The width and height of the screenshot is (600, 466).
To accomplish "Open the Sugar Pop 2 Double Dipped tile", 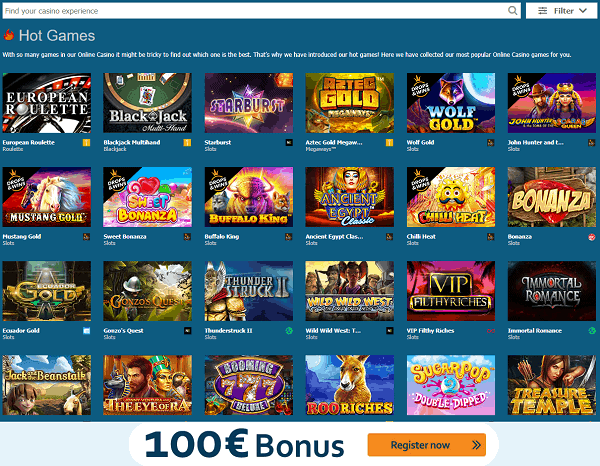I will [451, 385].
